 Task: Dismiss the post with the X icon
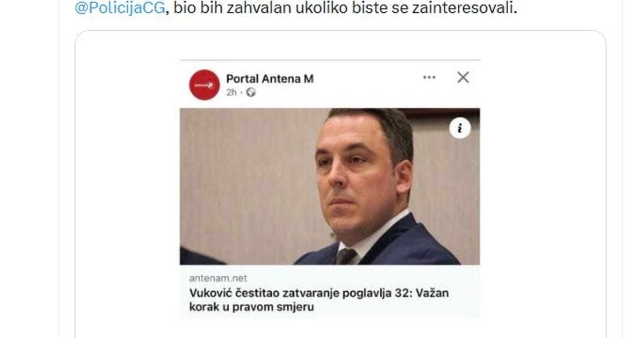click(463, 77)
